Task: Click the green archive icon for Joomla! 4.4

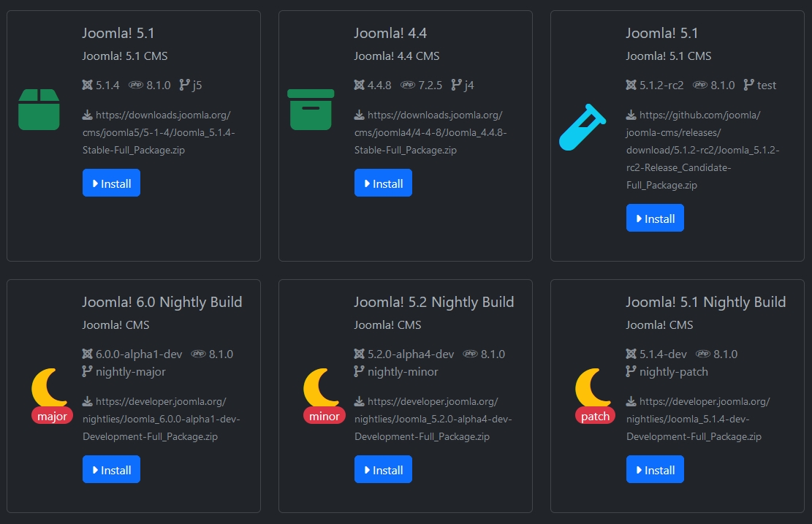Action: click(x=311, y=110)
